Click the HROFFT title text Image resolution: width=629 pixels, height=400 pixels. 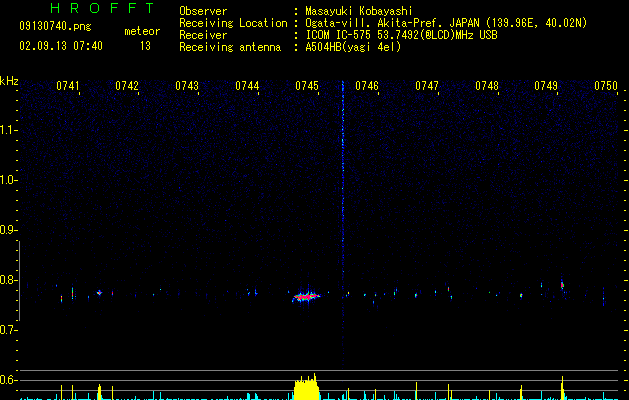[x=103, y=8]
